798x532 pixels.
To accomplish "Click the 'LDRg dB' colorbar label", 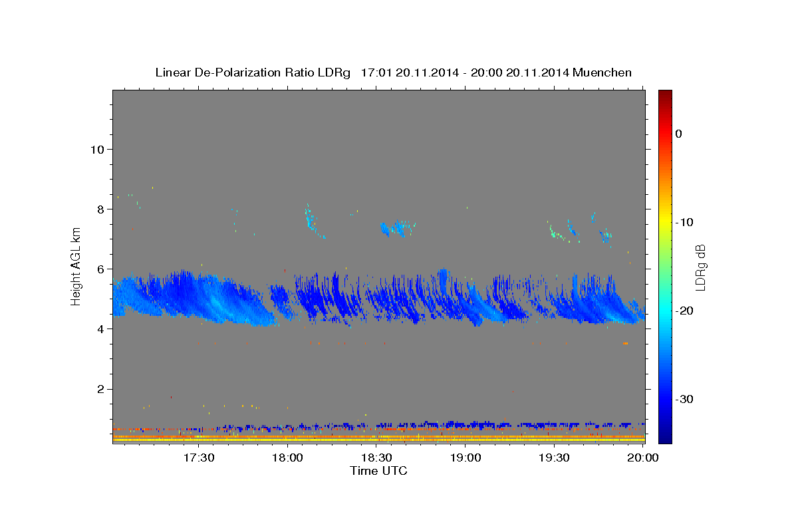I will click(700, 267).
